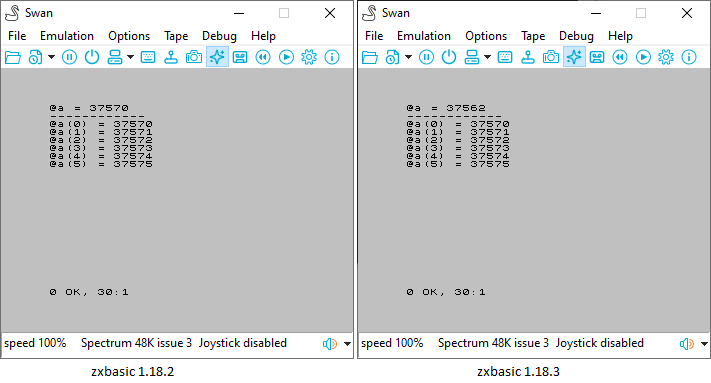Rewind tape in left Swan window

coord(263,57)
